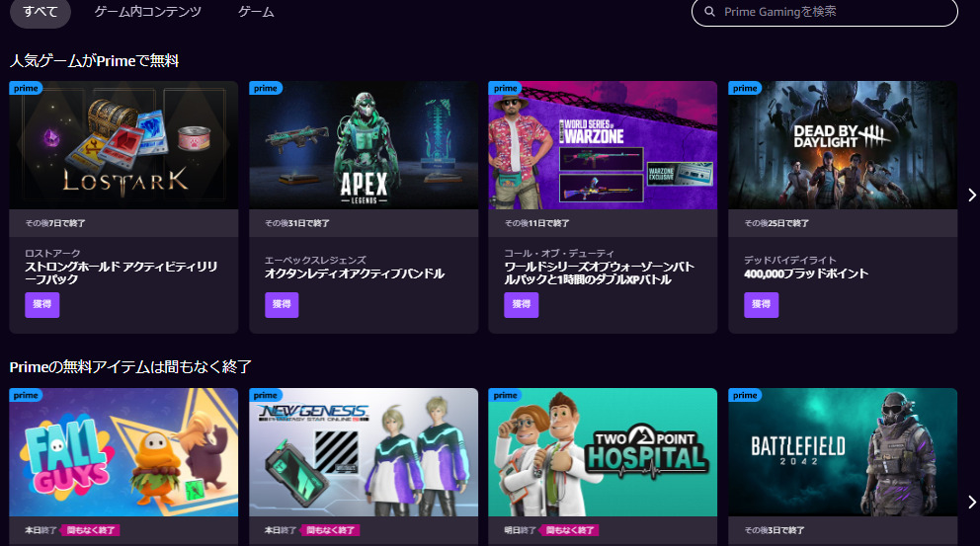Image resolution: width=980 pixels, height=546 pixels.
Task: Click the エーペックスレジェンズ game name
Action: click(x=315, y=260)
